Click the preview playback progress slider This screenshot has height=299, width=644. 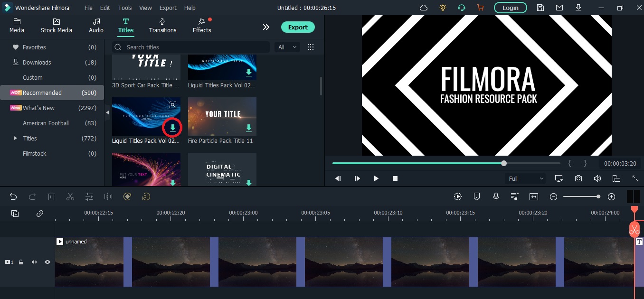(446, 163)
